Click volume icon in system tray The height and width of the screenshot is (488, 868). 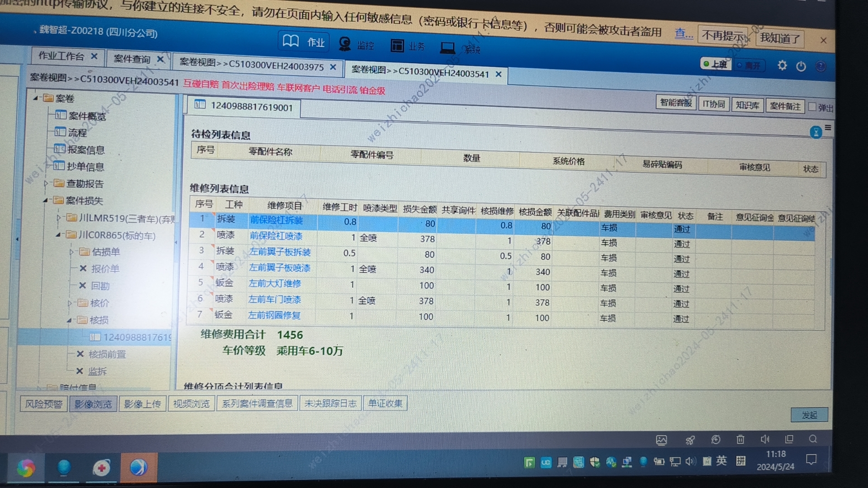point(690,461)
